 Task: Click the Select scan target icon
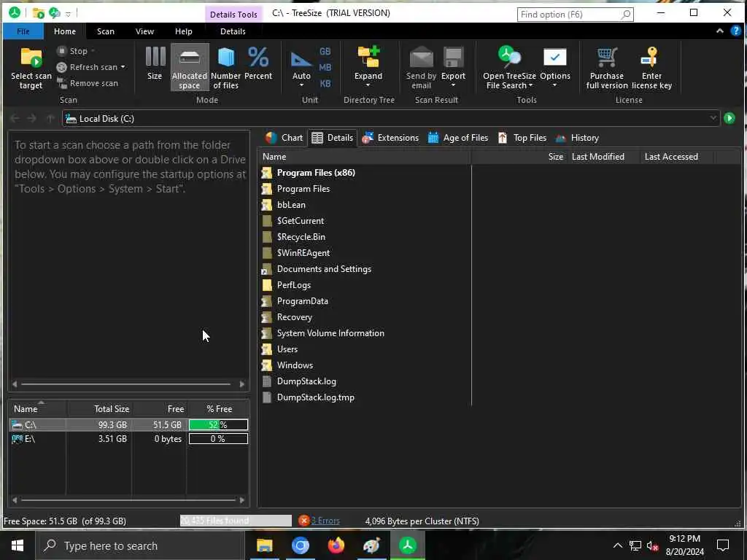pos(31,58)
